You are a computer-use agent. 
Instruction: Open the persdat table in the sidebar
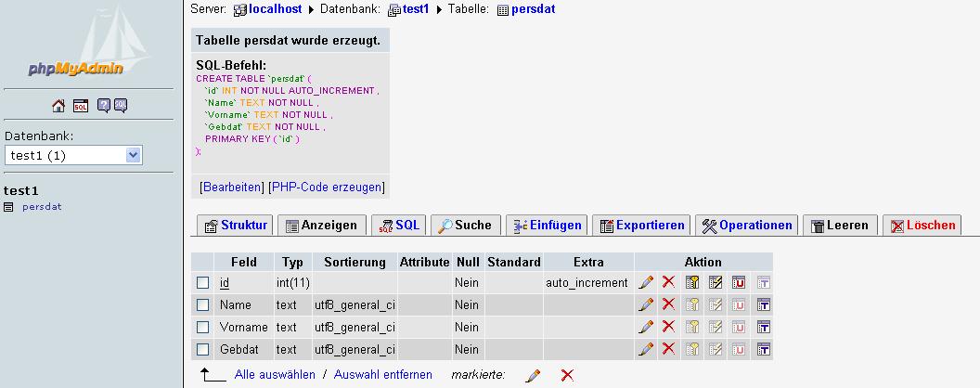pyautogui.click(x=42, y=206)
